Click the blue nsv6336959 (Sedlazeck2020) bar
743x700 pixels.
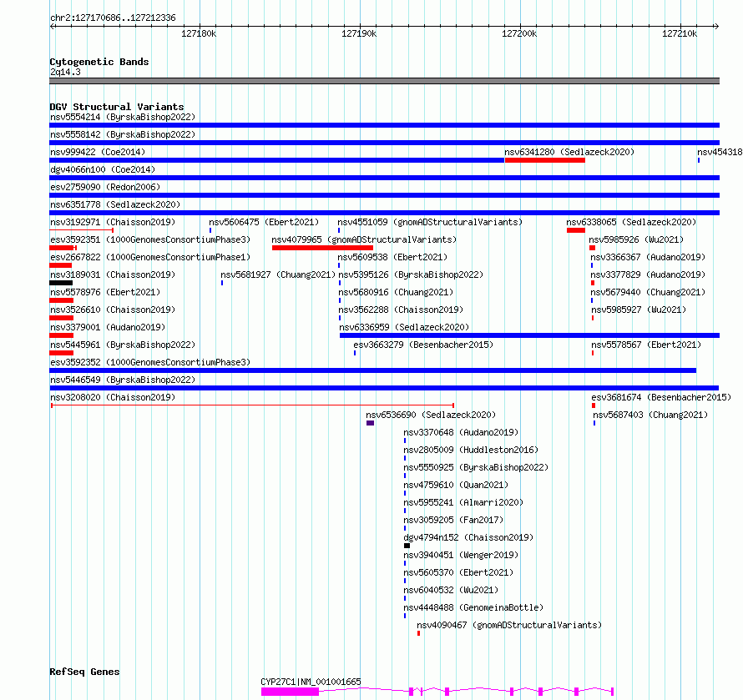pyautogui.click(x=530, y=335)
